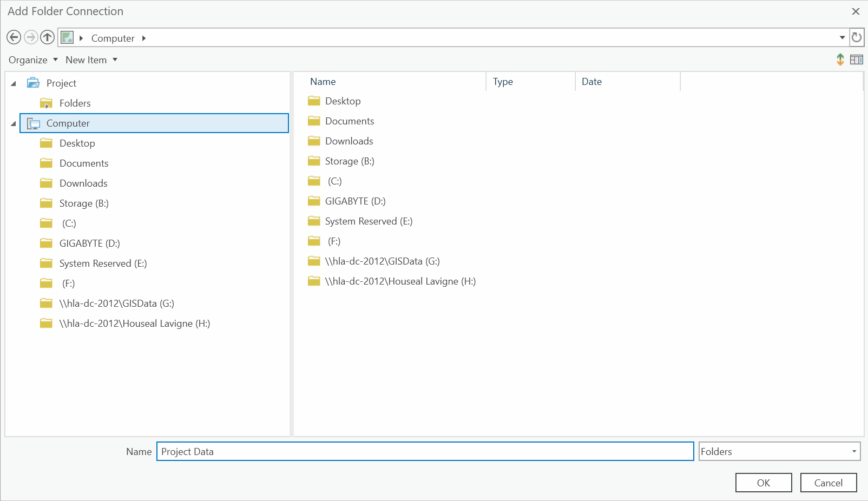This screenshot has height=501, width=868.
Task: Click the green-orange sort arrows icon
Action: [x=840, y=60]
